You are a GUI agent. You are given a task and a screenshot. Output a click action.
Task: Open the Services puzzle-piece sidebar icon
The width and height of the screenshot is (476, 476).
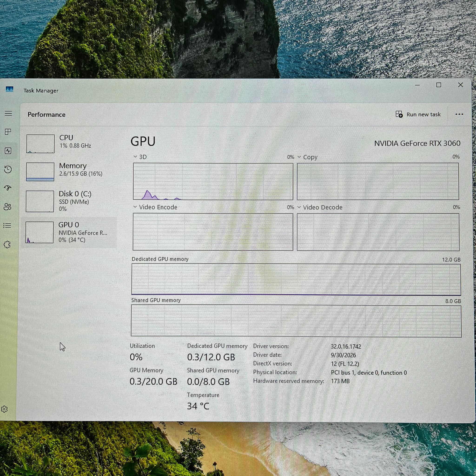tap(7, 245)
